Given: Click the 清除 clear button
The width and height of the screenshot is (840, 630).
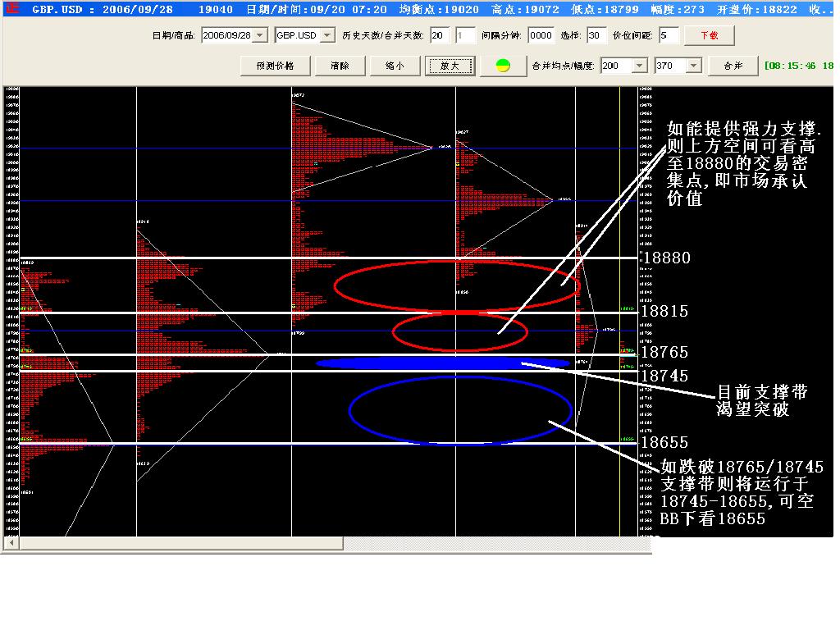Looking at the screenshot, I should coord(340,66).
